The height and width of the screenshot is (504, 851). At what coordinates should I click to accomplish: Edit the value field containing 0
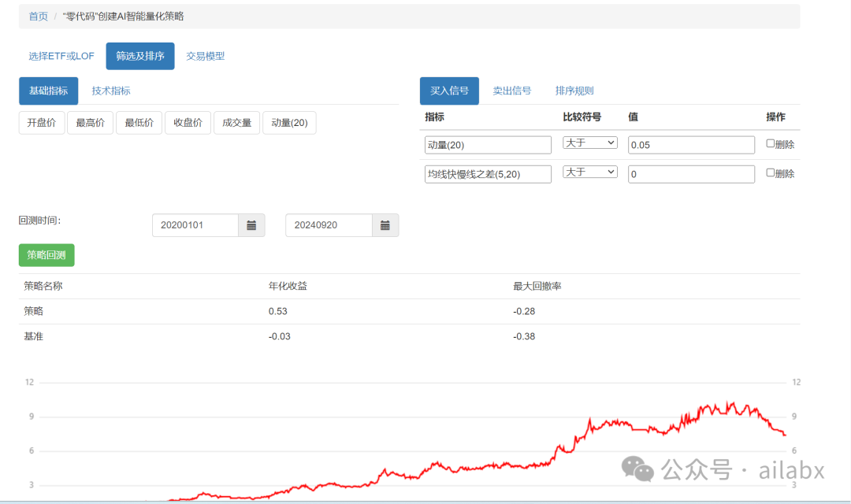pos(692,174)
